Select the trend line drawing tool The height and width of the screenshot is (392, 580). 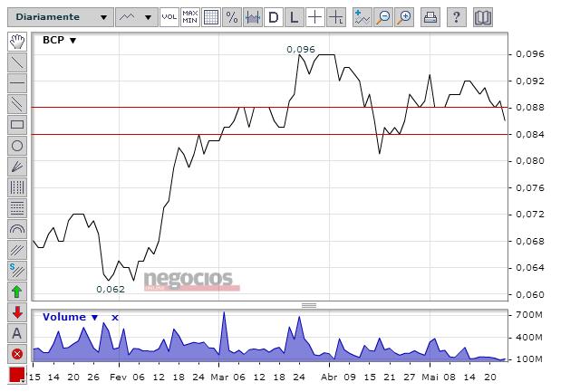(17, 62)
